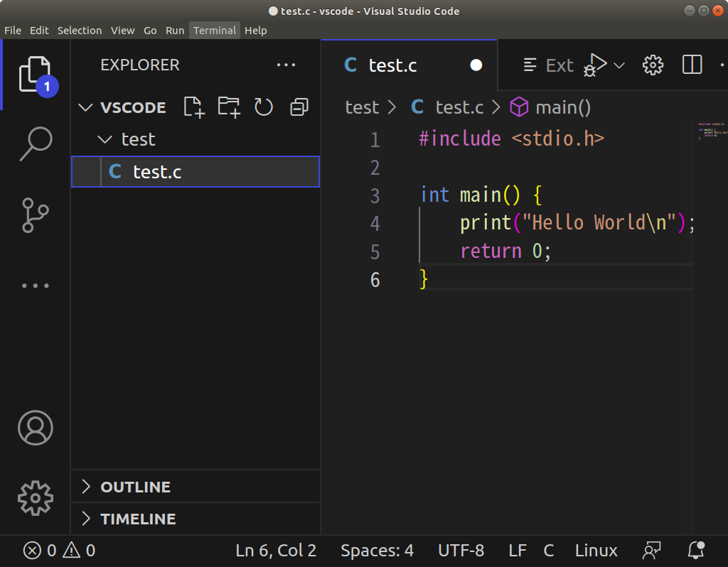Click int main() declaration in editor
728x567 pixels.
(x=481, y=195)
